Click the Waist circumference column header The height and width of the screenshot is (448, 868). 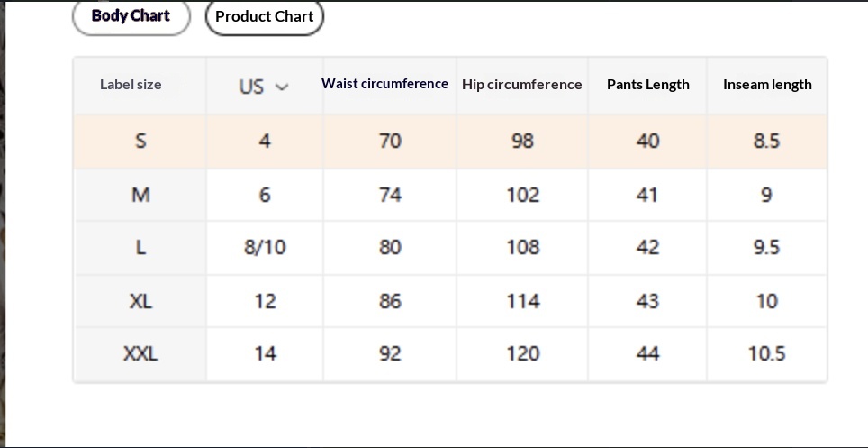click(x=384, y=84)
